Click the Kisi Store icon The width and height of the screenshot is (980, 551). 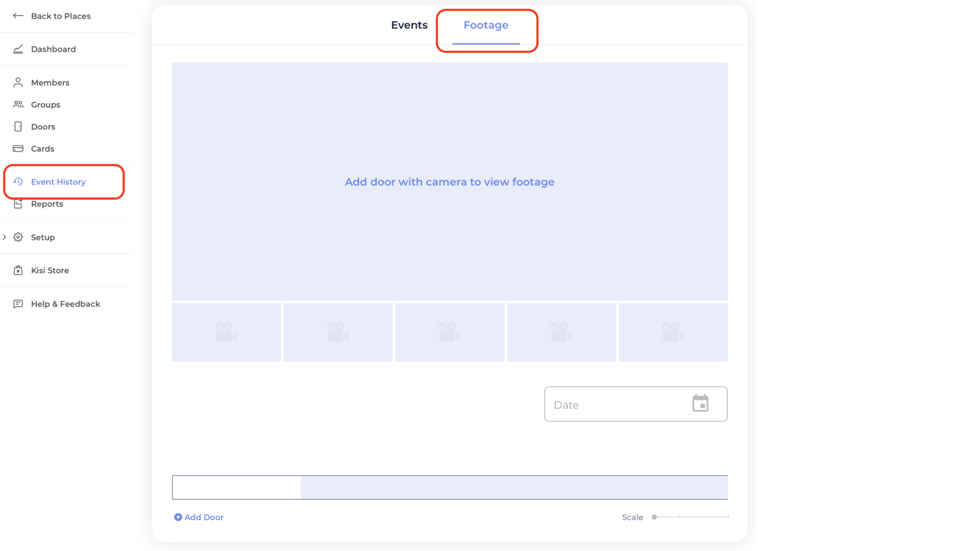point(18,270)
